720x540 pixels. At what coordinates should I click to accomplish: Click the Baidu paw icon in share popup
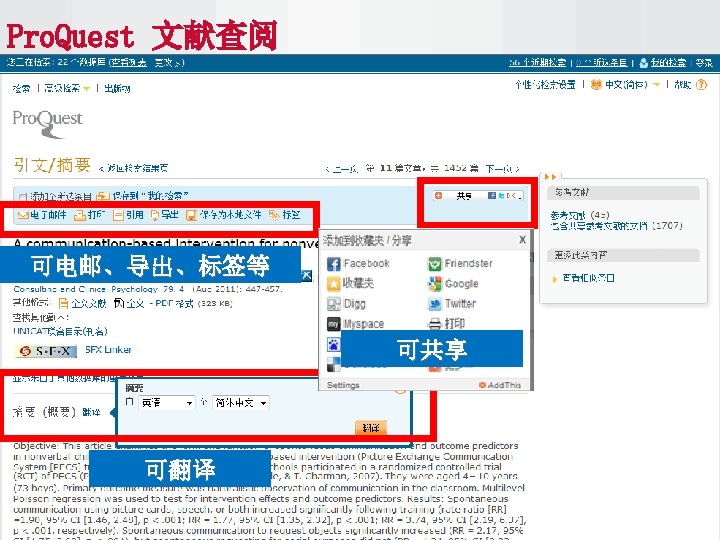tap(333, 344)
